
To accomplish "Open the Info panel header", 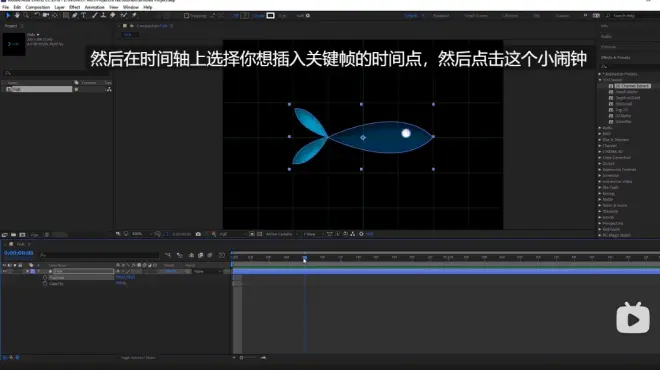I will (604, 26).
